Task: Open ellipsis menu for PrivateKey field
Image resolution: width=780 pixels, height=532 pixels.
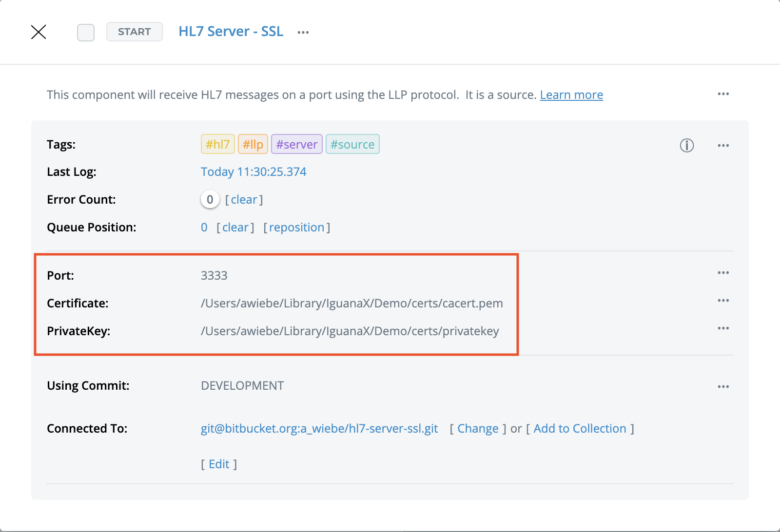Action: click(723, 328)
